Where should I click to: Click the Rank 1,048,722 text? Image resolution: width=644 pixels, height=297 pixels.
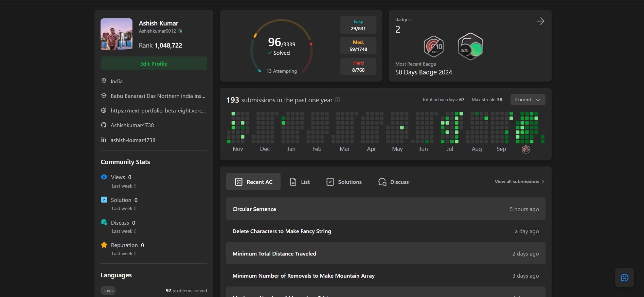[160, 45]
